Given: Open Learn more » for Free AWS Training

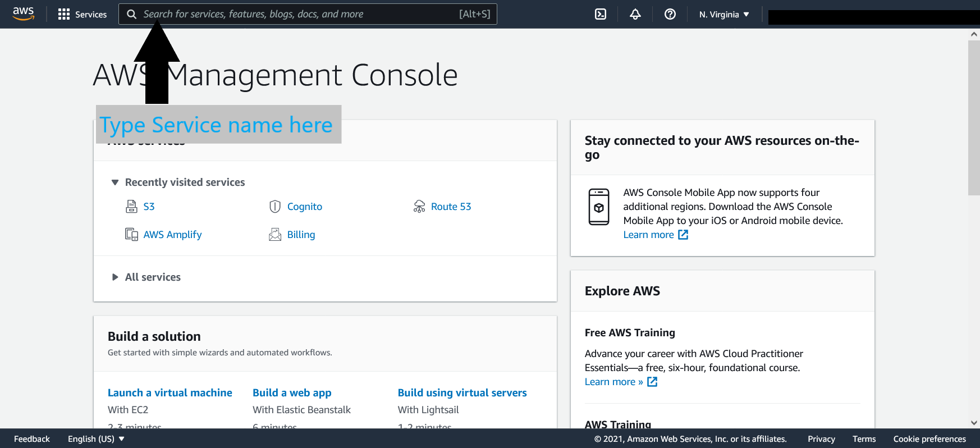Looking at the screenshot, I should (x=614, y=382).
